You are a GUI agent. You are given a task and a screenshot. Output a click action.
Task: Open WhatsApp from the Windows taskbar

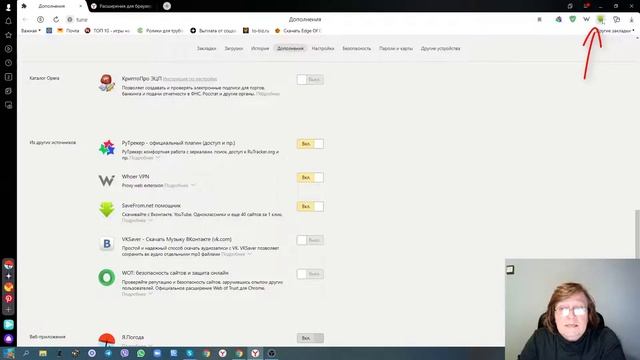click(x=141, y=353)
